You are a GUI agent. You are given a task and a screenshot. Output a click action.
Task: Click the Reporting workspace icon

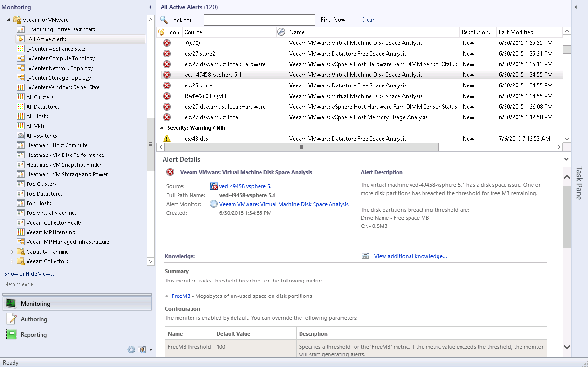tap(11, 335)
